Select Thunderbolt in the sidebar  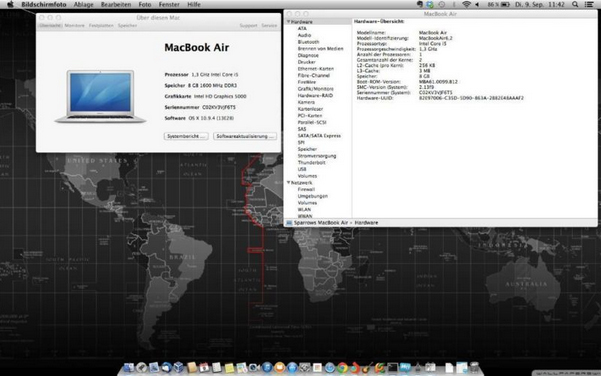point(312,163)
